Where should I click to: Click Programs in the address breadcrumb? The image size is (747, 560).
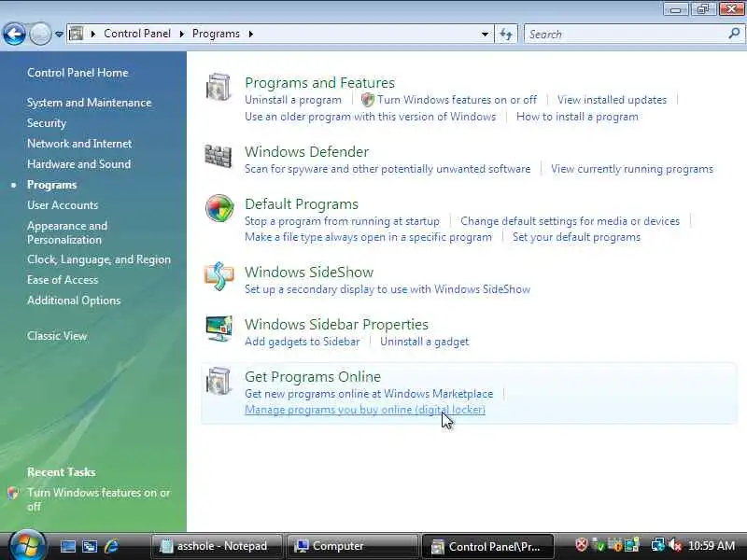pyautogui.click(x=216, y=34)
